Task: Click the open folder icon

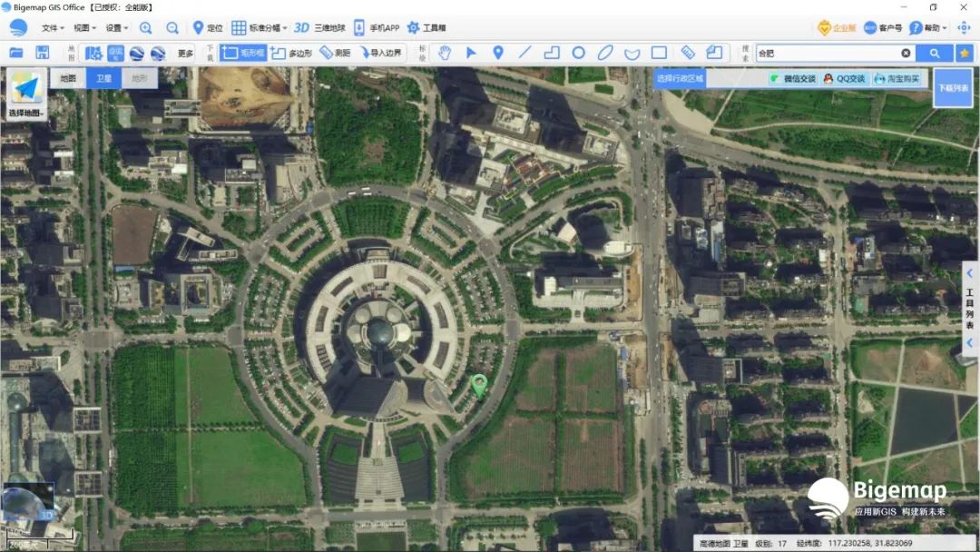Action: (x=16, y=53)
